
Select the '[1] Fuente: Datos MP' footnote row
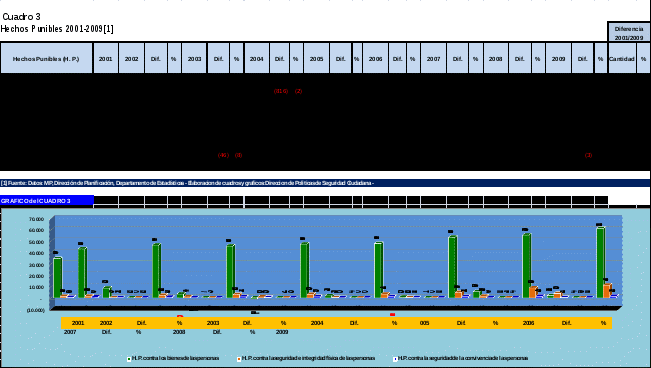pyautogui.click(x=325, y=183)
